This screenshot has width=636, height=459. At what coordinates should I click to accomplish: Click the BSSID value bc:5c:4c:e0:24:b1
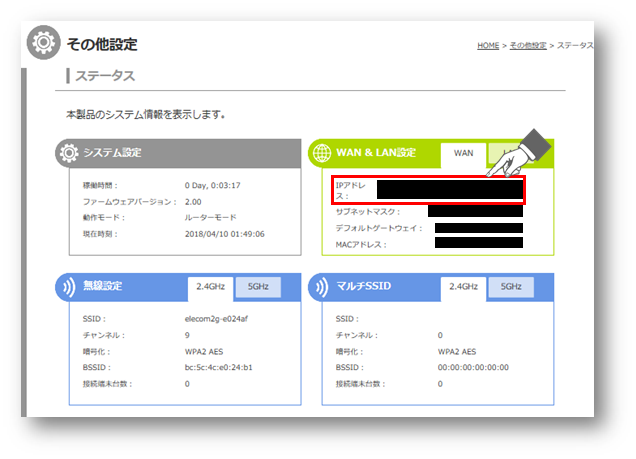tap(219, 367)
